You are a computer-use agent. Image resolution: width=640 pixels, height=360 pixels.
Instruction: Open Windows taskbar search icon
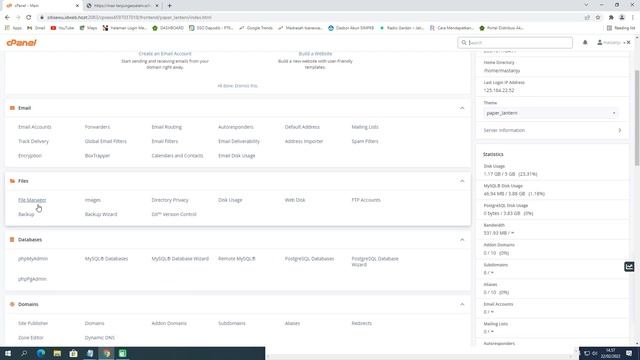(24, 353)
